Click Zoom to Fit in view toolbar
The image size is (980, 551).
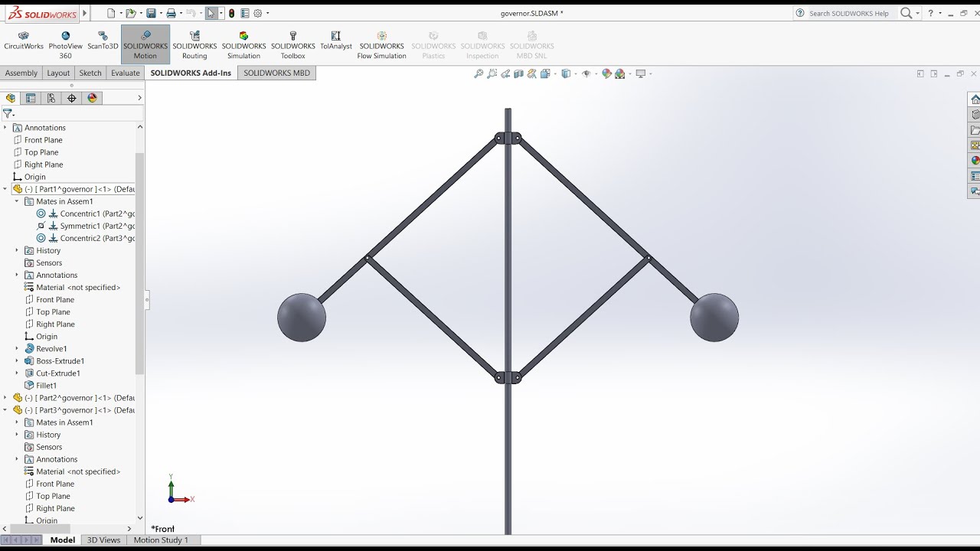479,73
